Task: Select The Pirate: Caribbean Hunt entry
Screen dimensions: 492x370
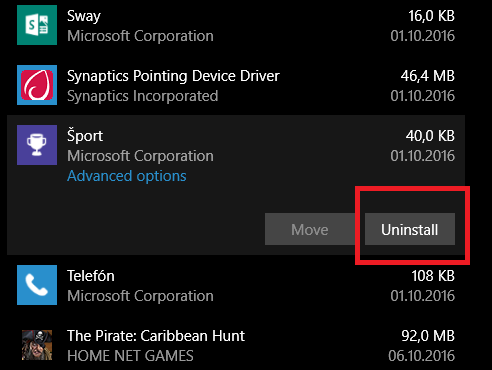Action: [236, 345]
